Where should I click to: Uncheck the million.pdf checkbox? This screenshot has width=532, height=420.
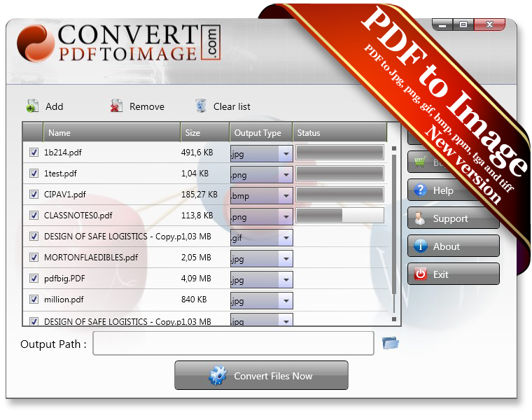pyautogui.click(x=34, y=300)
